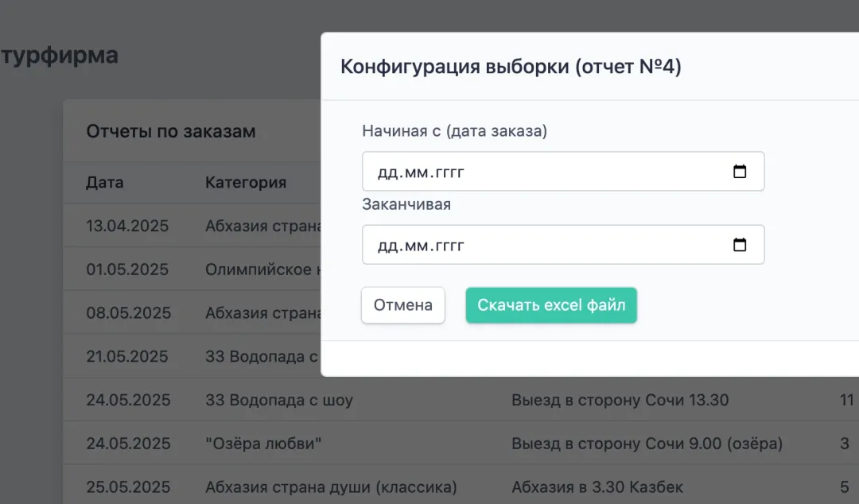Click 'Абхазия страна души (классика)' category cell
This screenshot has width=859, height=504.
point(331,487)
